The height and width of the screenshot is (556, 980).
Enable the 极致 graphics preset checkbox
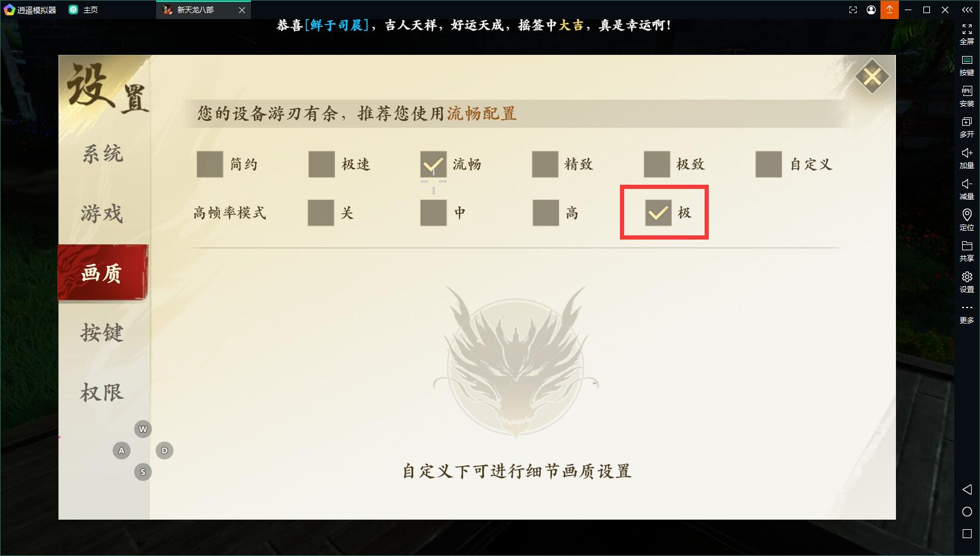point(657,164)
